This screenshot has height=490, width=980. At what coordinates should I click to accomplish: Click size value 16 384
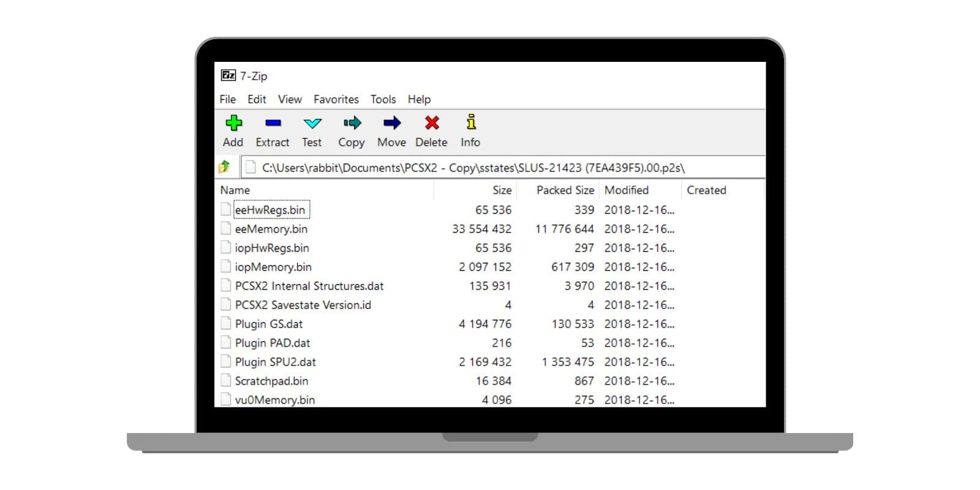(494, 380)
